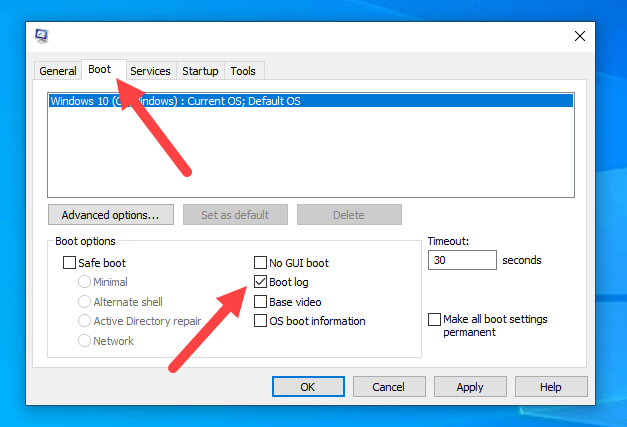627x427 pixels.
Task: Choose the Alternate shell option
Action: pyautogui.click(x=84, y=301)
